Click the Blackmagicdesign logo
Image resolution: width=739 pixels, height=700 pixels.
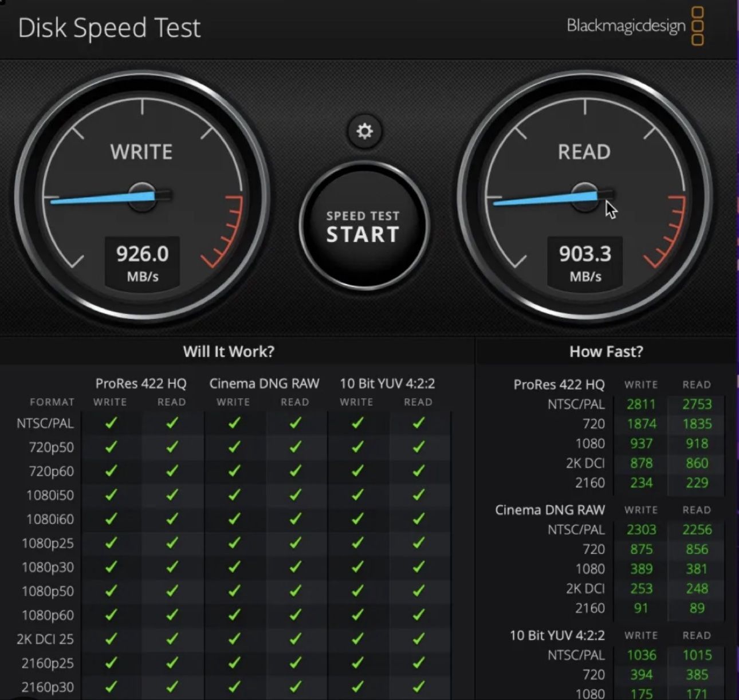[x=635, y=26]
